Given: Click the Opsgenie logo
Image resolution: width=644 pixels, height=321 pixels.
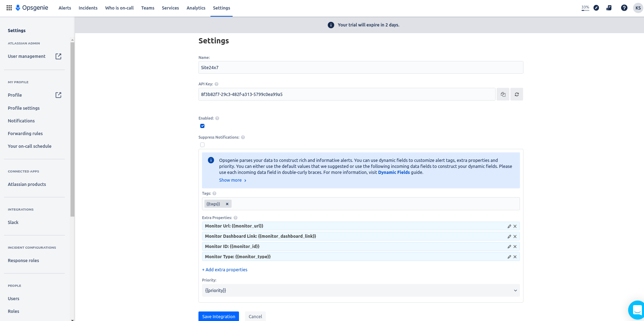Looking at the screenshot, I should coord(31,8).
